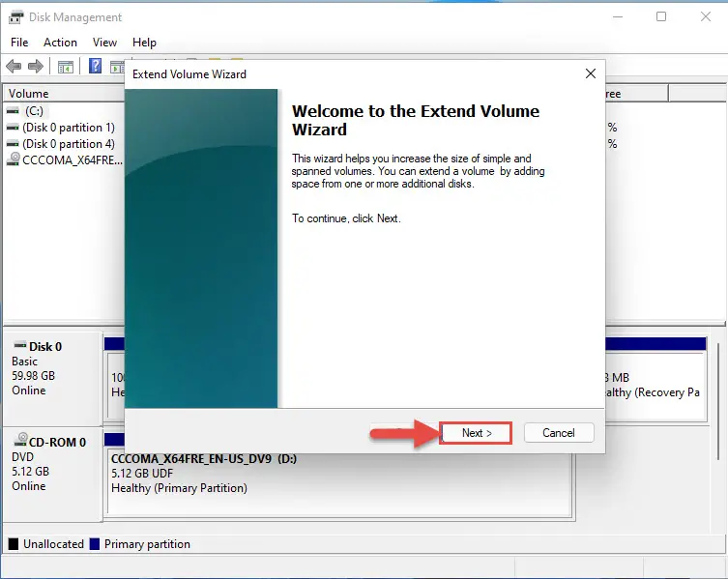This screenshot has height=579, width=728.
Task: Click the Disk Management app icon in title bar
Action: tap(16, 17)
